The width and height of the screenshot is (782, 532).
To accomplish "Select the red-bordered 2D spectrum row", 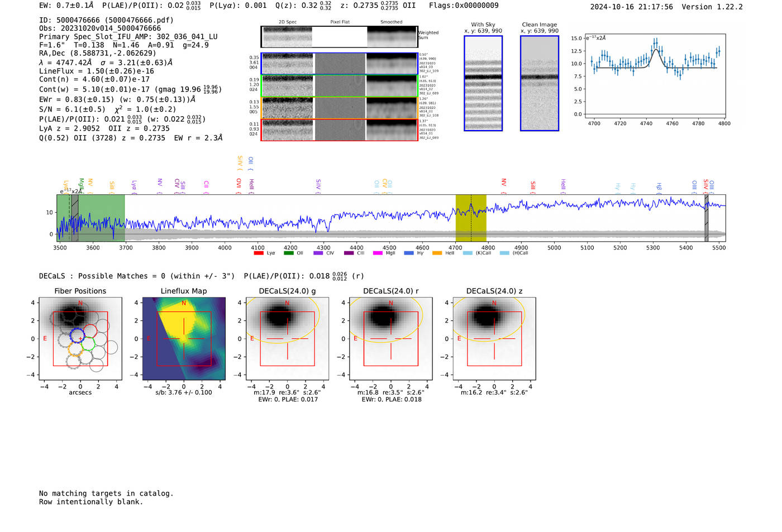I will (x=339, y=130).
